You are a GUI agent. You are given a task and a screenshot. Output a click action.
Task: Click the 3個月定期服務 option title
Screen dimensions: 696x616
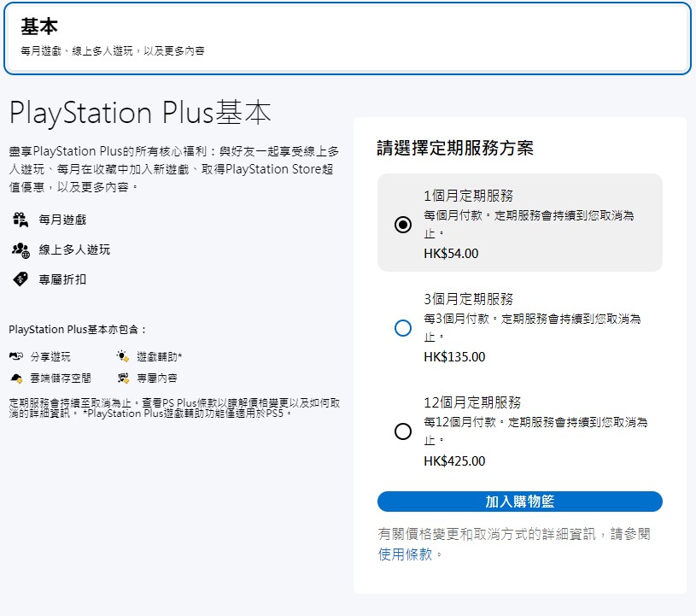(x=468, y=299)
